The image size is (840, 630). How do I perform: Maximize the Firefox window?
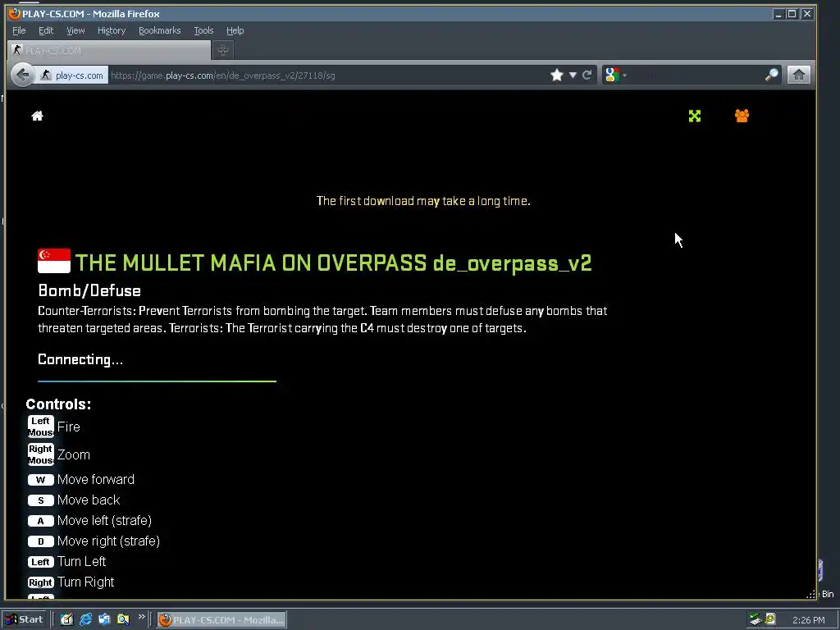point(792,14)
